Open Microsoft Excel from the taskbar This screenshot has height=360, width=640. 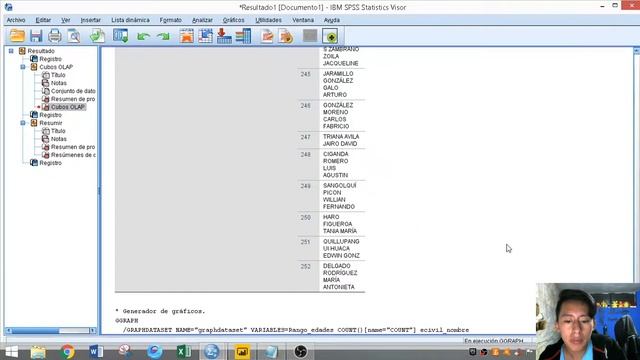point(184,352)
